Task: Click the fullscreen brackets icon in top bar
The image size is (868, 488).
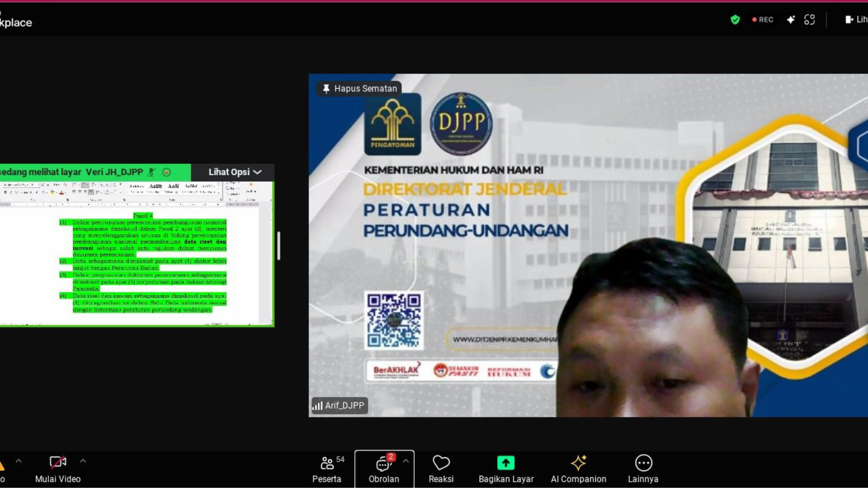Action: pos(809,19)
